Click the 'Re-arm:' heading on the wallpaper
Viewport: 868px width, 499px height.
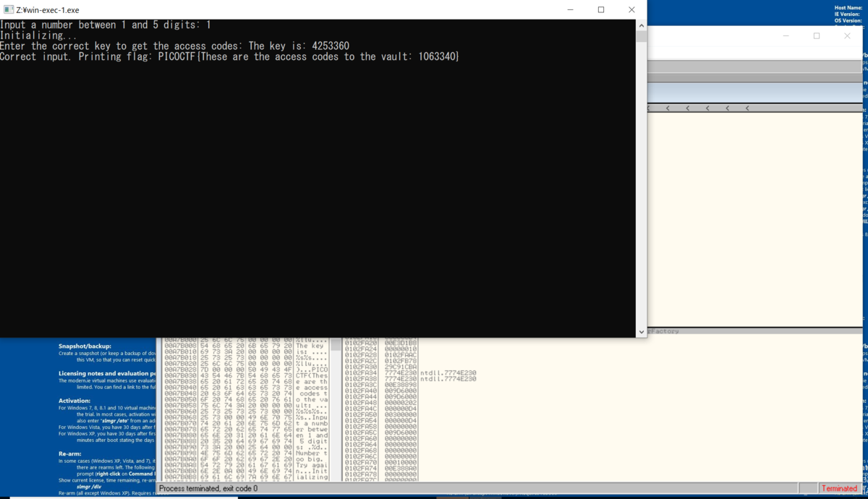[70, 453]
